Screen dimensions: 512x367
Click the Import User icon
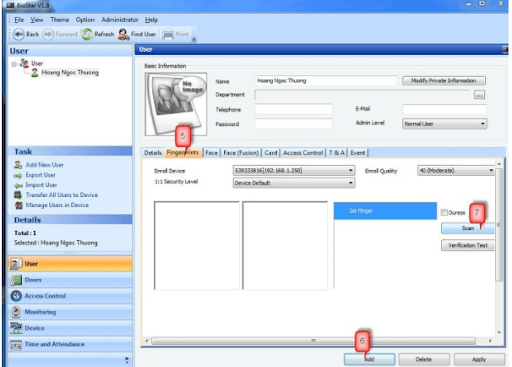point(18,185)
